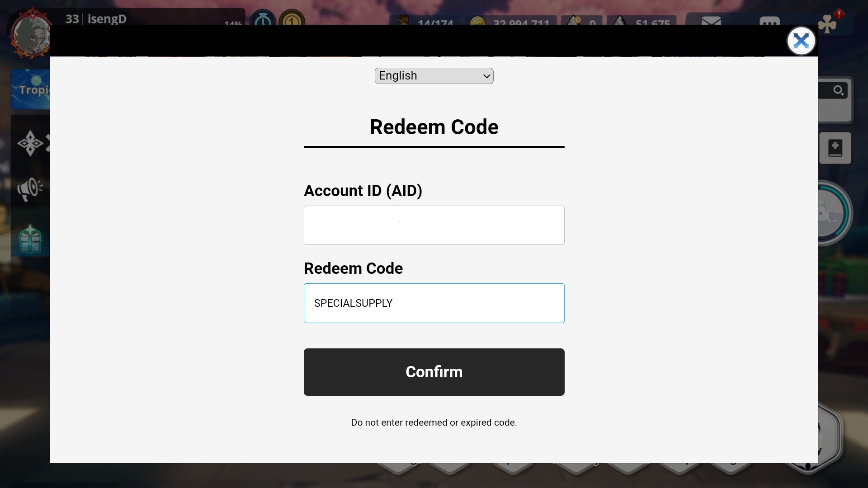Open the mail envelope icon
This screenshot has height=488, width=868.
point(711,21)
